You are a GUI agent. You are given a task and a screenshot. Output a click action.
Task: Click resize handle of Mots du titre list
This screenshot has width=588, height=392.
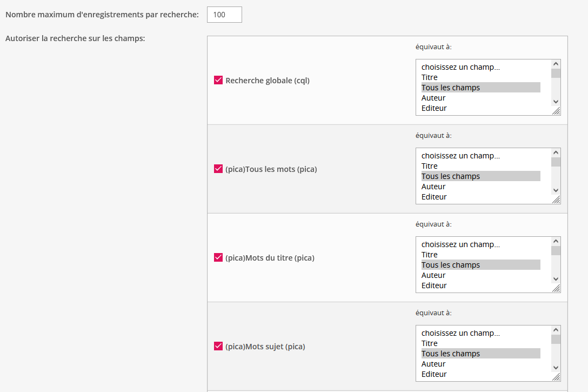(x=557, y=289)
